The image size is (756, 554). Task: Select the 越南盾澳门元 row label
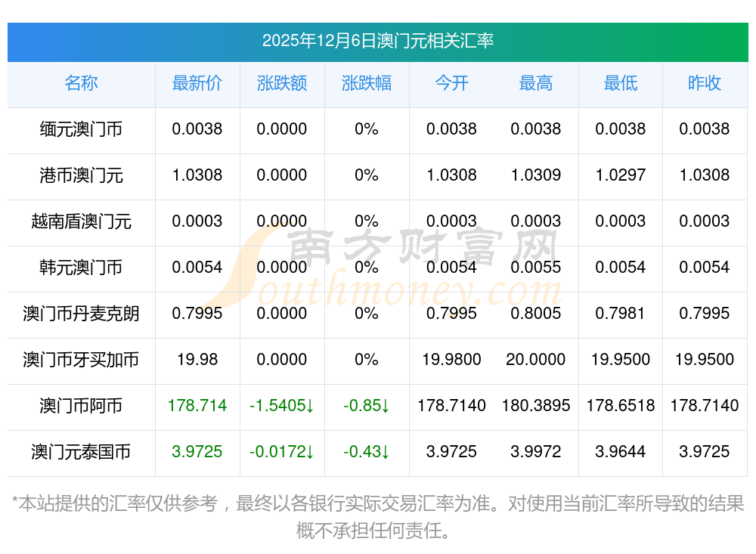coord(81,221)
